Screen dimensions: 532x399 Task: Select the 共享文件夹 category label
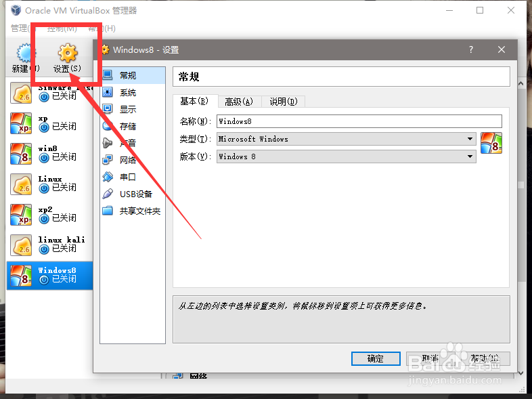140,211
